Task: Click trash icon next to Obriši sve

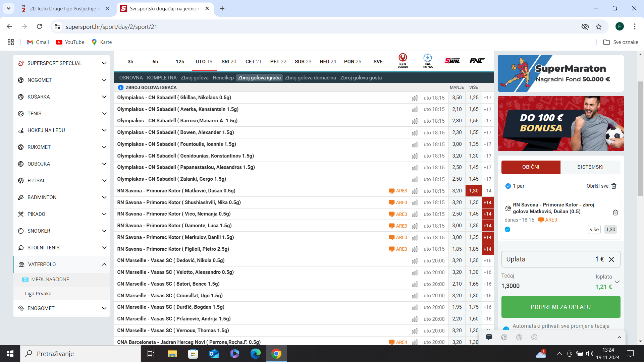Action: coord(614,186)
